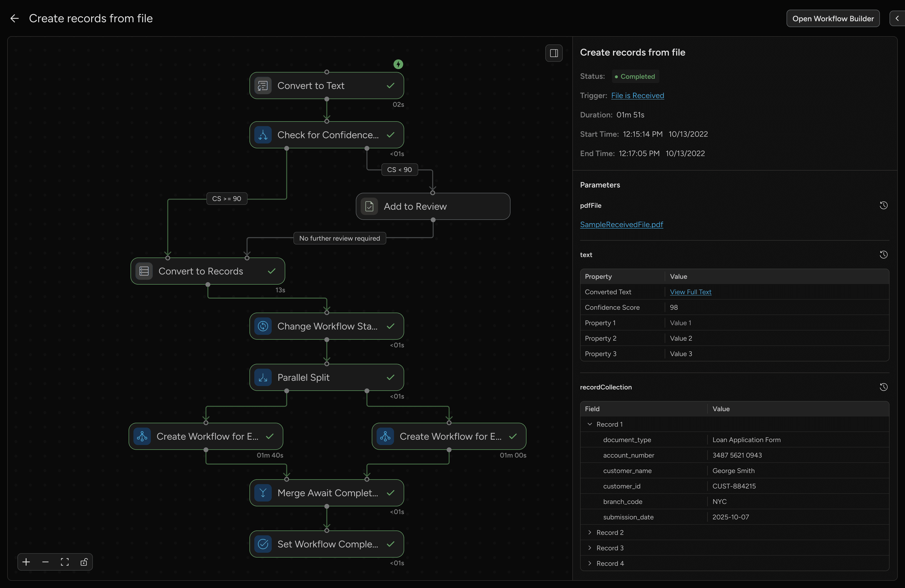
Task: Fit the workflow to screen
Action: pos(64,562)
